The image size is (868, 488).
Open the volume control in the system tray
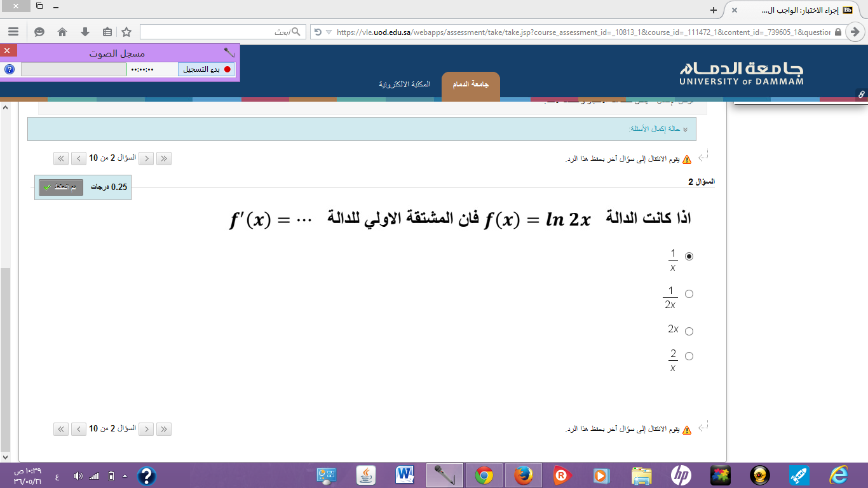78,476
